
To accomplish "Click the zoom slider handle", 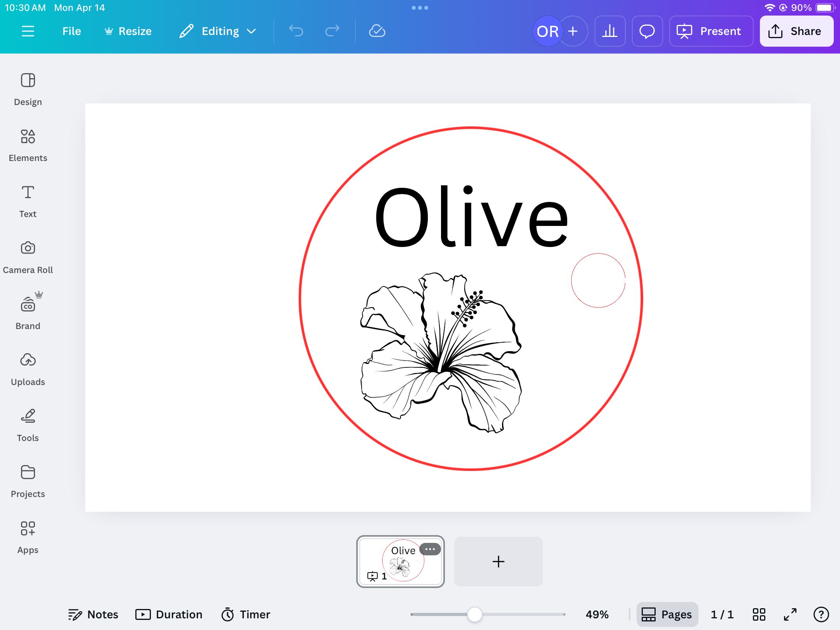I will coord(474,614).
